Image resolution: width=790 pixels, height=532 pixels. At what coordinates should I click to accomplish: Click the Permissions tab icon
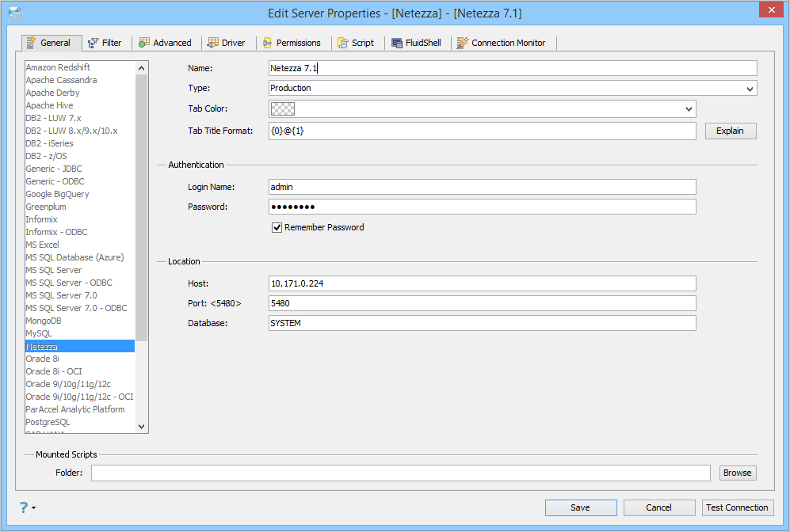coord(268,44)
